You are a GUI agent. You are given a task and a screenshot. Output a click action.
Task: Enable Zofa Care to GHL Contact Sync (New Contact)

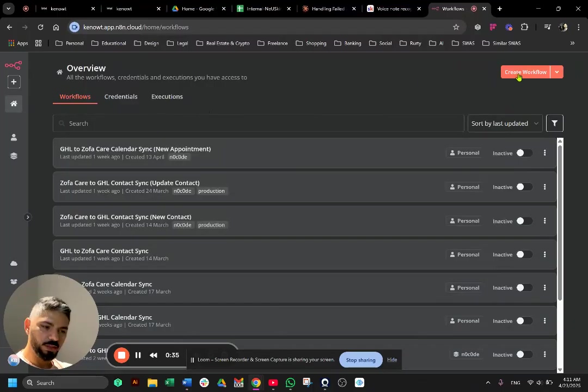tap(523, 221)
